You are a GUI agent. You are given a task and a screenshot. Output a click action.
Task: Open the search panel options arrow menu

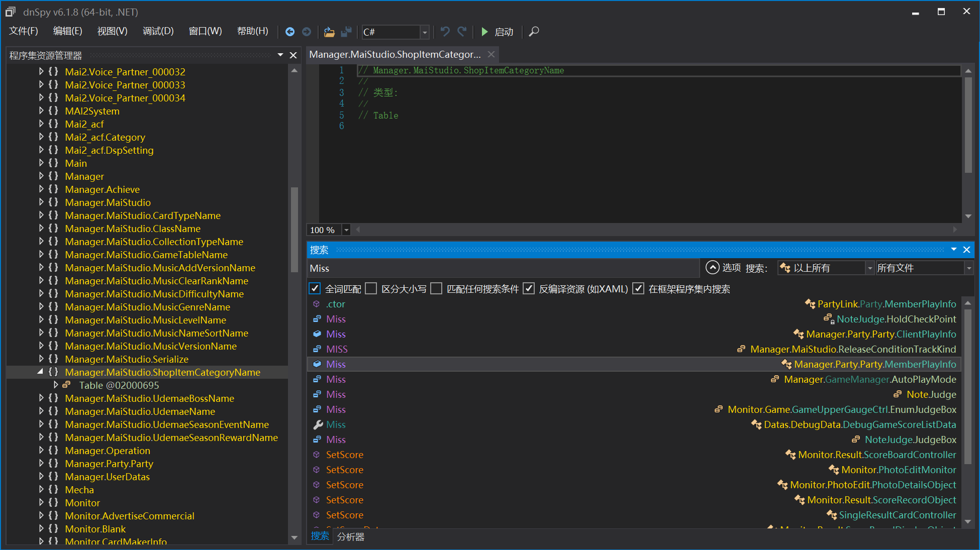click(953, 250)
